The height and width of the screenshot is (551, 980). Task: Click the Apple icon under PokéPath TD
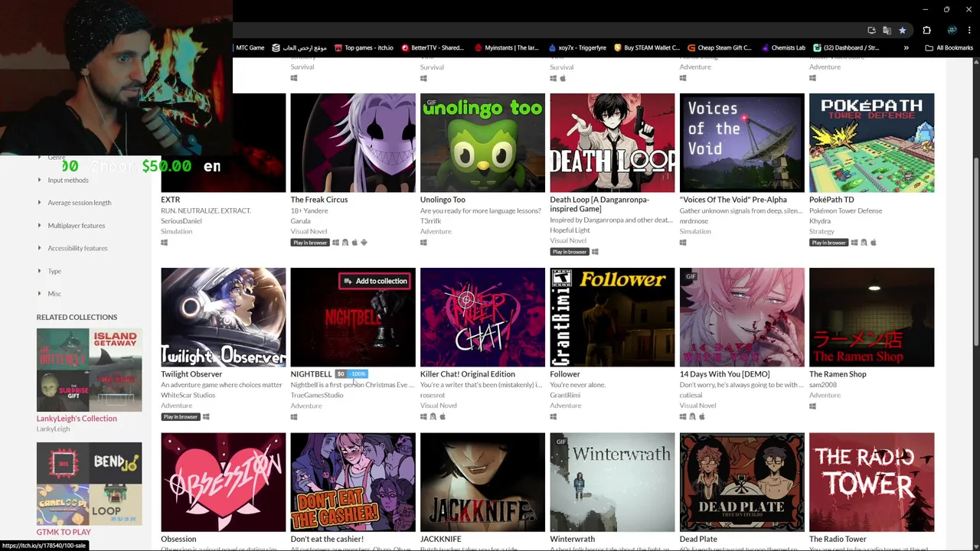(873, 243)
